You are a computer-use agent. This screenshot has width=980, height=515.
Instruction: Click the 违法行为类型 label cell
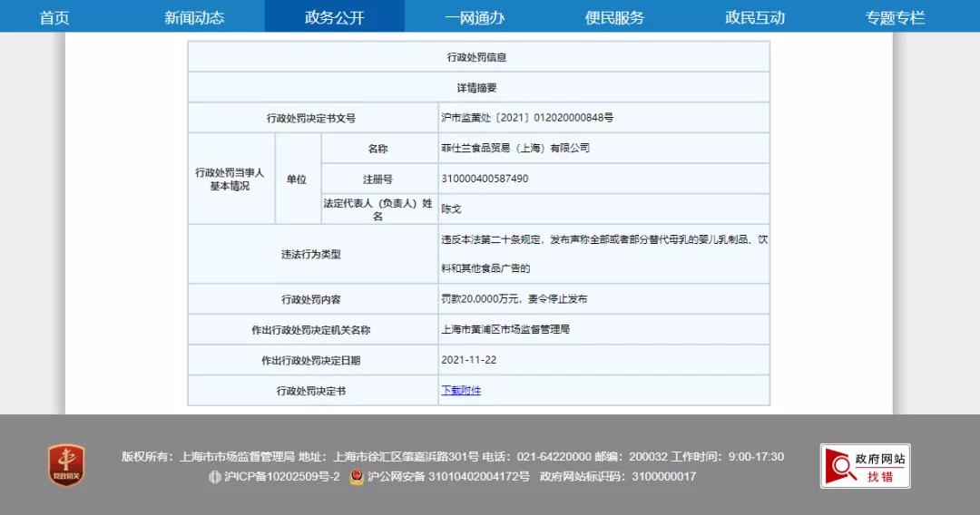point(311,254)
